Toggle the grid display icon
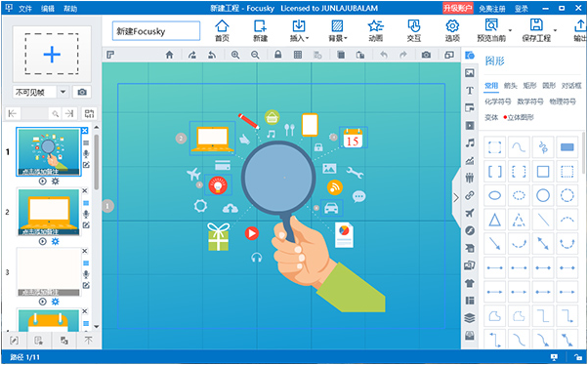The width and height of the screenshot is (588, 365). click(298, 55)
